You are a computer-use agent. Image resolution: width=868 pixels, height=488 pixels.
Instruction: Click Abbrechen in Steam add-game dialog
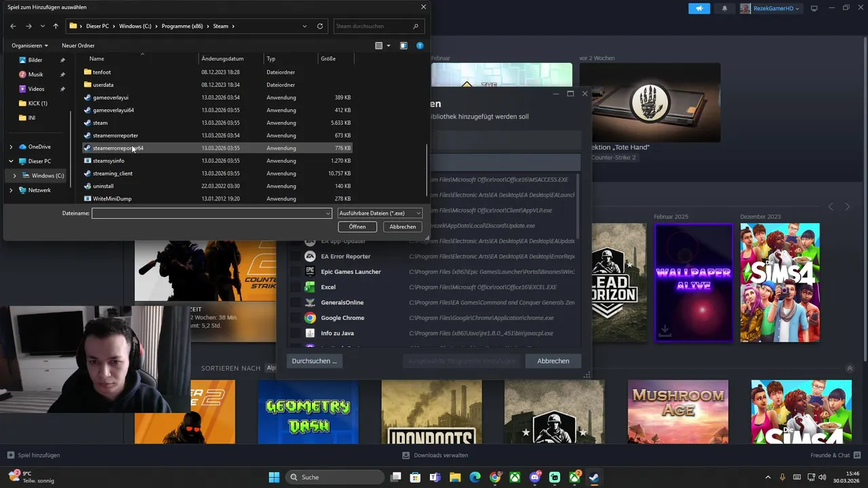pos(553,361)
